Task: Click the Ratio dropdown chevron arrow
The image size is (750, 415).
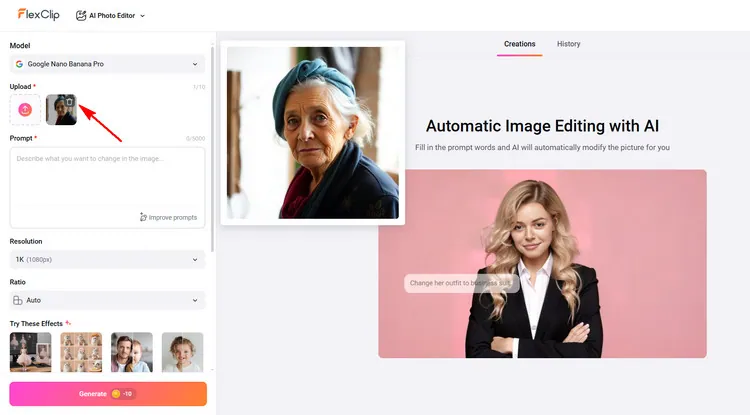Action: [x=195, y=300]
